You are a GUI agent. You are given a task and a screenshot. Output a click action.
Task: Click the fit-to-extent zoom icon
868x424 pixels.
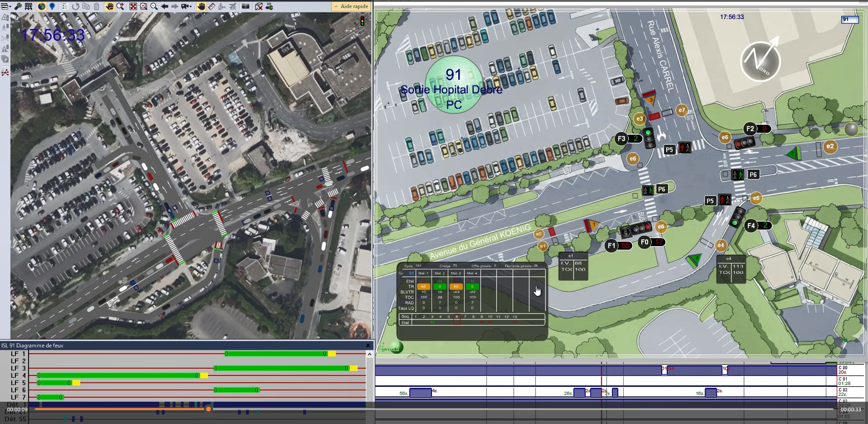[x=133, y=6]
